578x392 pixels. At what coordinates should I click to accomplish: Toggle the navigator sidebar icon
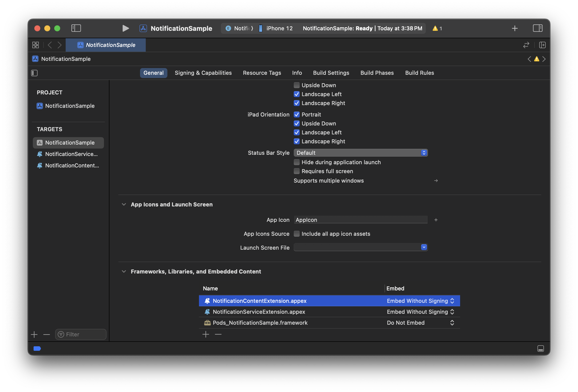pos(76,28)
